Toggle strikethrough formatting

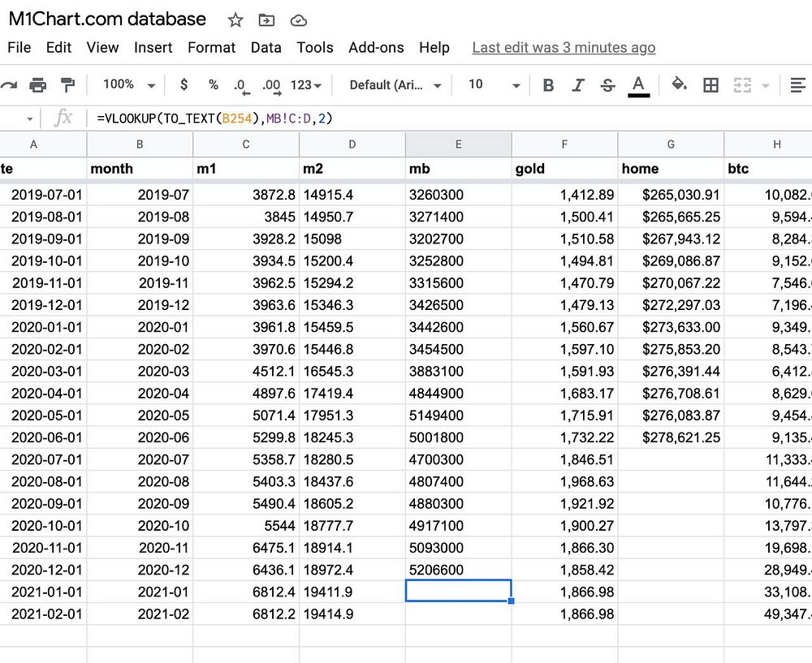[607, 84]
